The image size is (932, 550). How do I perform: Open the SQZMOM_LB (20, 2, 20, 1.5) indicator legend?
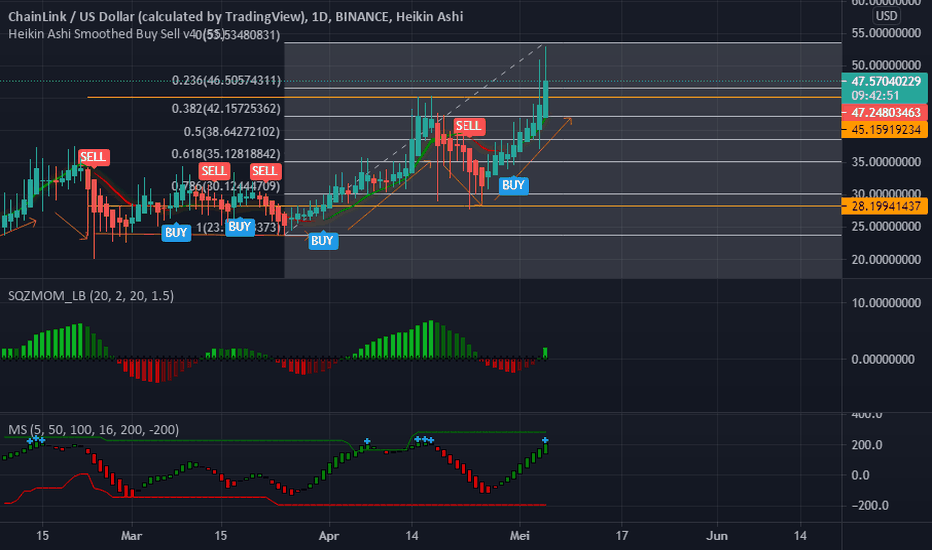point(91,296)
